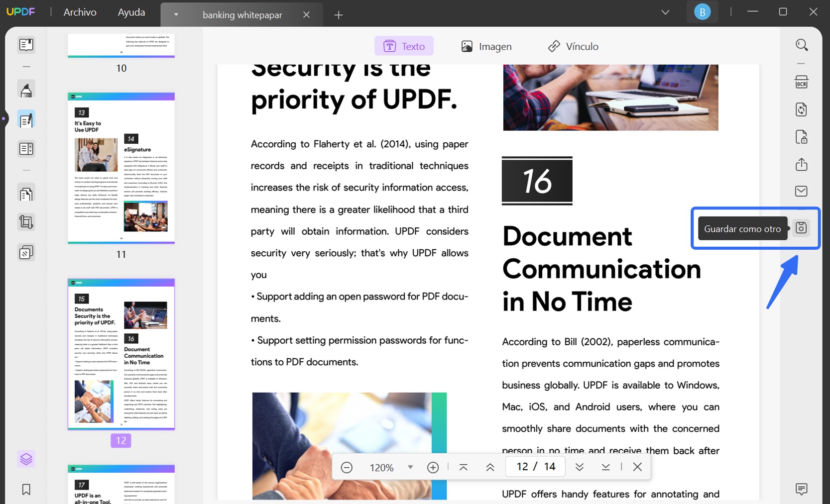
Task: Click the current page number field showing 12
Action: 522,467
